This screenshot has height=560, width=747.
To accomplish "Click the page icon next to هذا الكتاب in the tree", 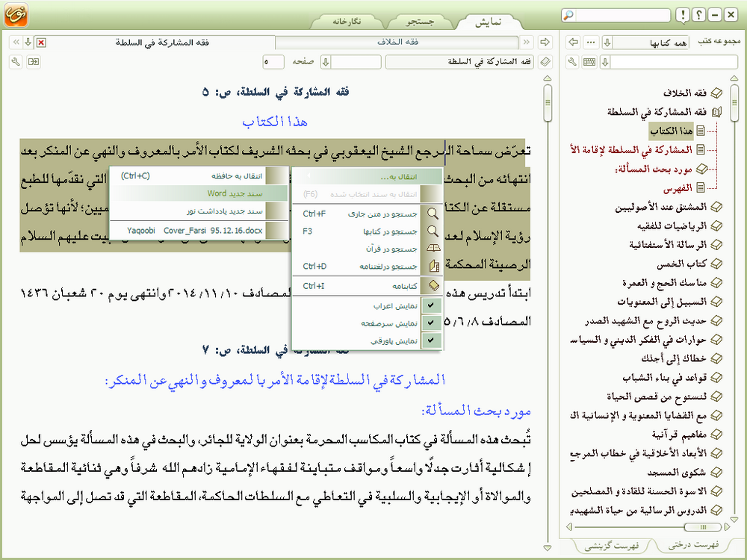I will tap(701, 131).
